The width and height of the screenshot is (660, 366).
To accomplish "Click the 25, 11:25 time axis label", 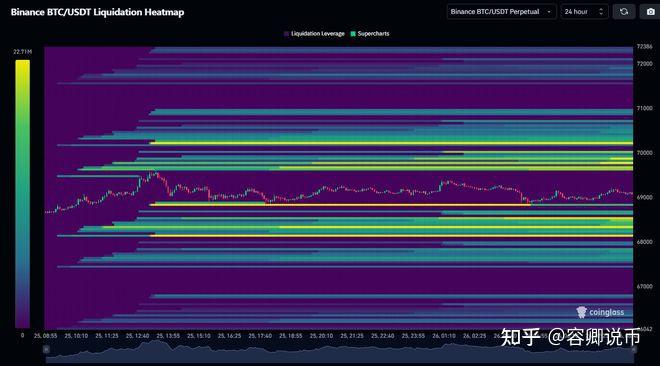I will point(107,336).
